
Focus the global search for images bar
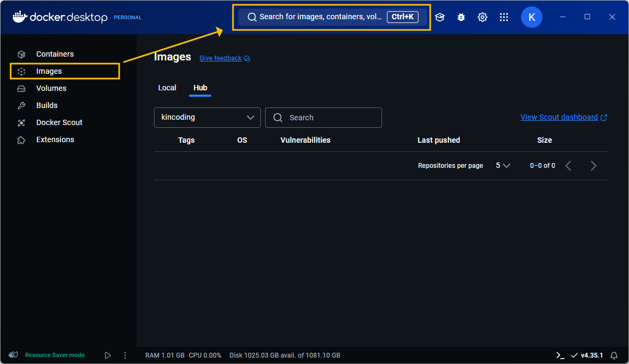point(332,17)
